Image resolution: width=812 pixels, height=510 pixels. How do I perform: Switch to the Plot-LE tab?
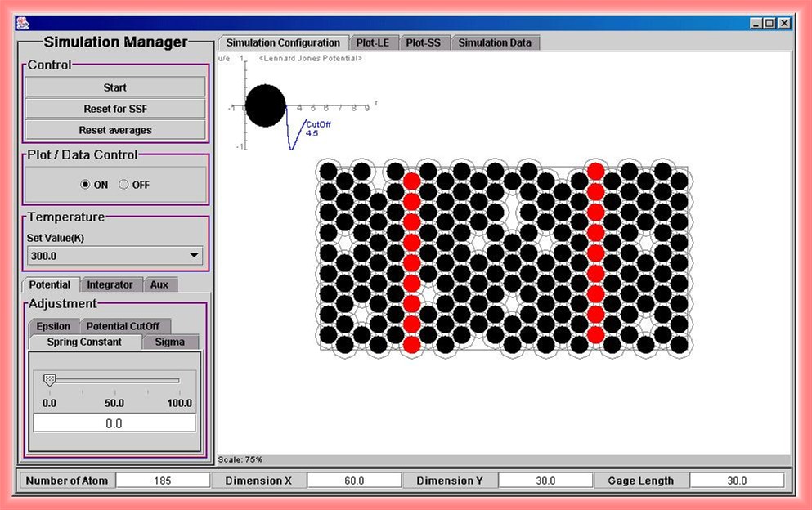tap(373, 42)
